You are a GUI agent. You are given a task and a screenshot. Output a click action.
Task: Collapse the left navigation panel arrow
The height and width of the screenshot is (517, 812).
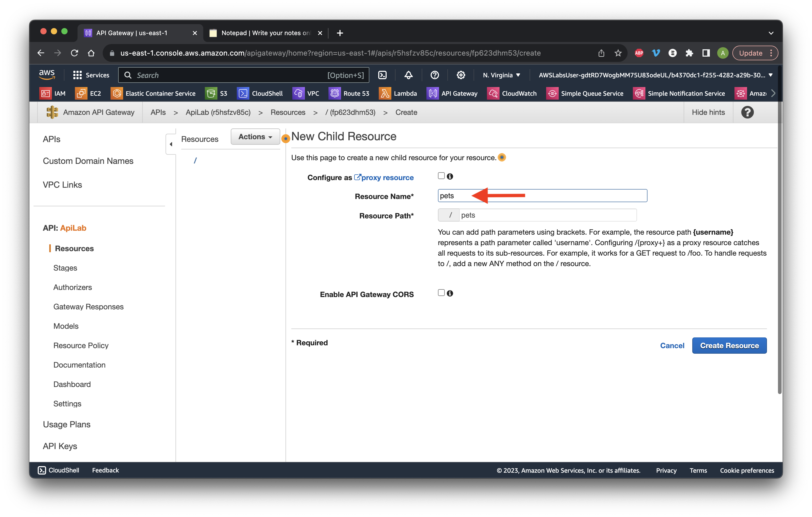click(171, 144)
